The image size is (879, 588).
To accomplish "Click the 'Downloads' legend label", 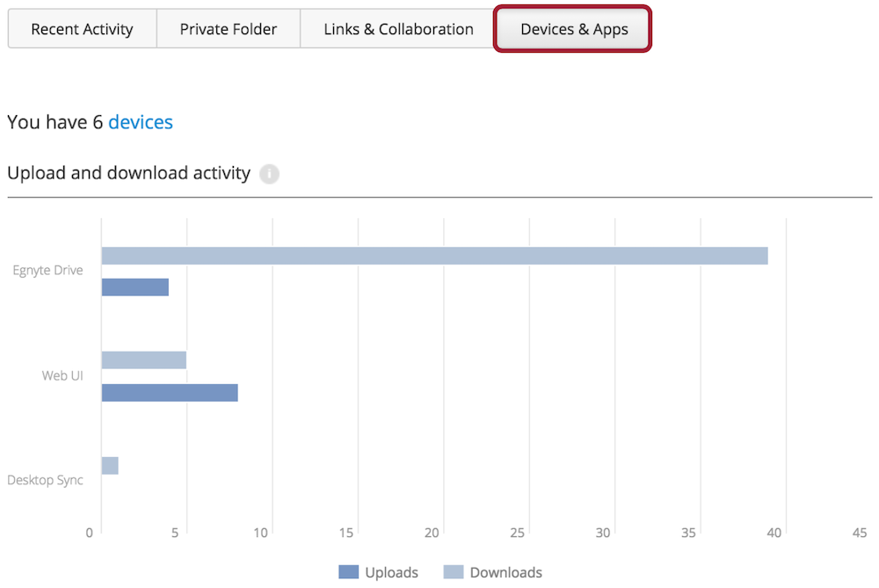I will point(505,572).
